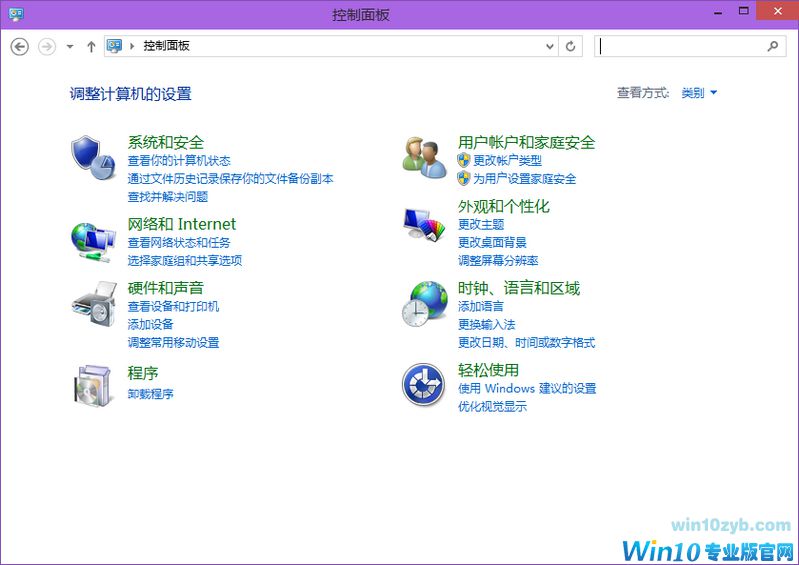Refresh the control panel view
Viewport: 799px width, 565px height.
pos(571,46)
